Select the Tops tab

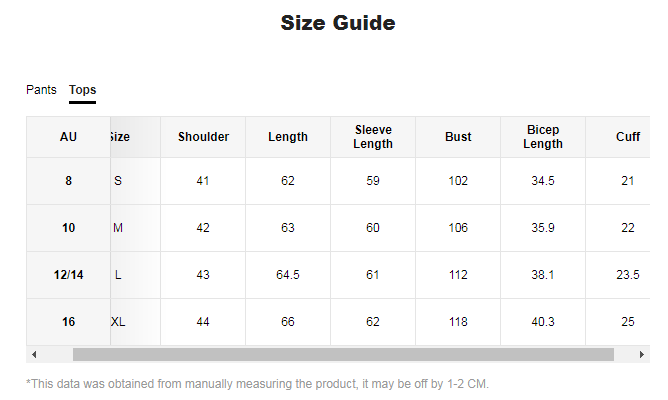point(82,90)
